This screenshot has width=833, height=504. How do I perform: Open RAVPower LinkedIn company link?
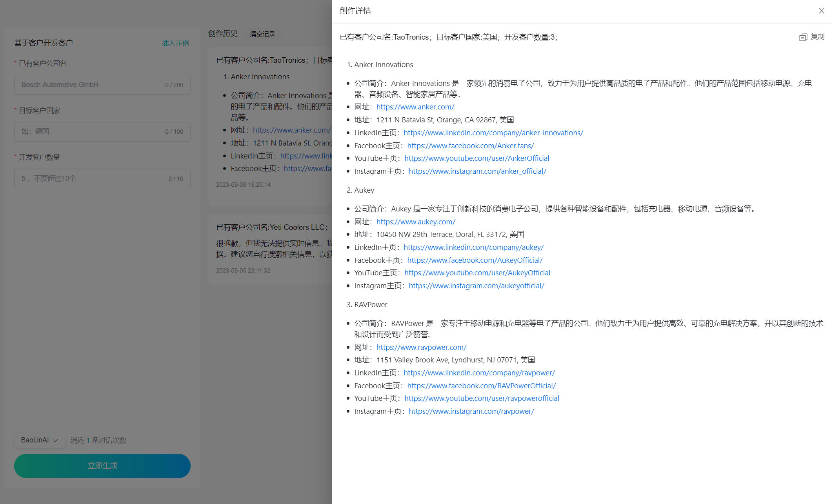coord(479,373)
